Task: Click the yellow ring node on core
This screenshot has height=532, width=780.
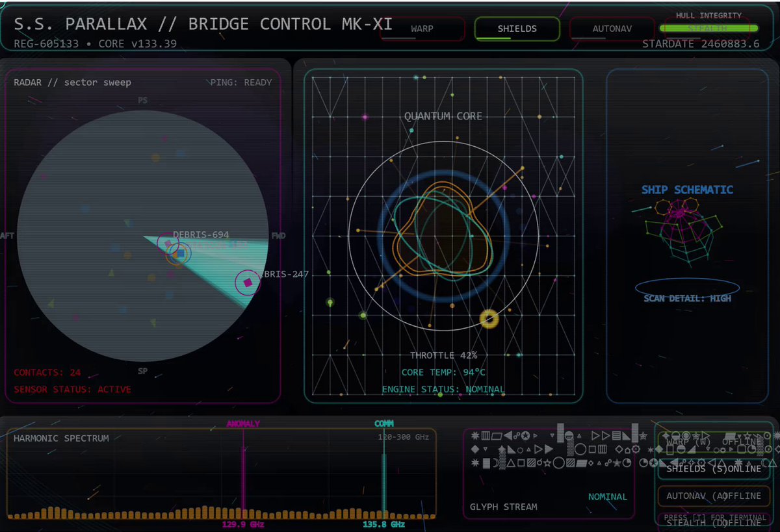Action: (x=489, y=318)
